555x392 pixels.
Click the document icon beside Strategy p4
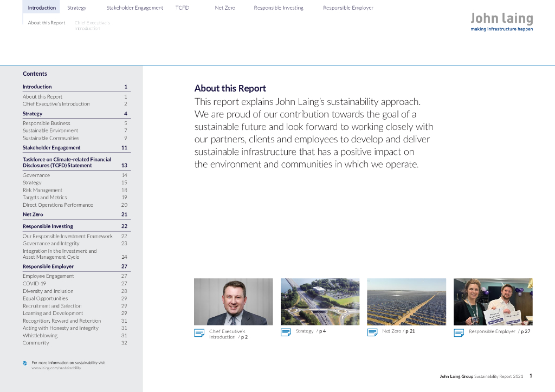[x=286, y=332]
